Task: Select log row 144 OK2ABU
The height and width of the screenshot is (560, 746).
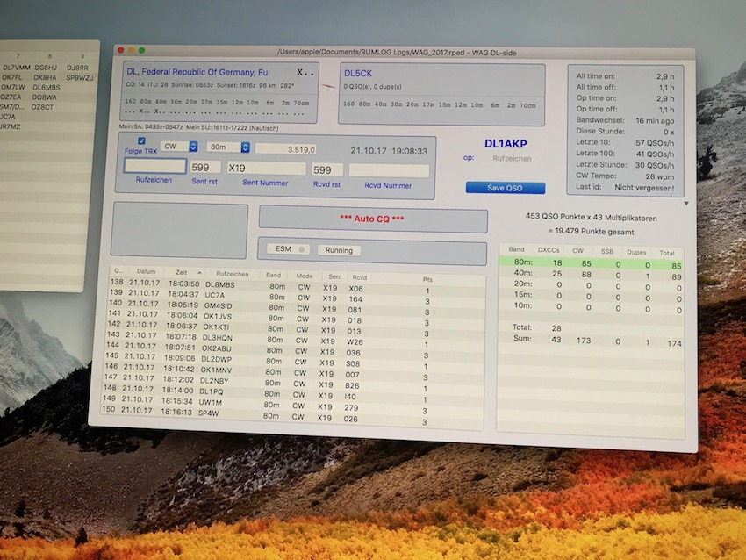Action: tap(294, 351)
